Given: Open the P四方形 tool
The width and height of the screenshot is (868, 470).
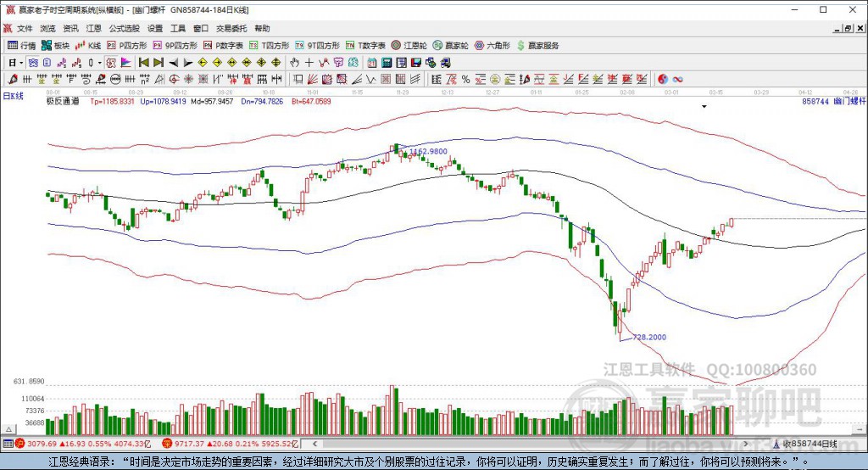Looking at the screenshot, I should 127,46.
